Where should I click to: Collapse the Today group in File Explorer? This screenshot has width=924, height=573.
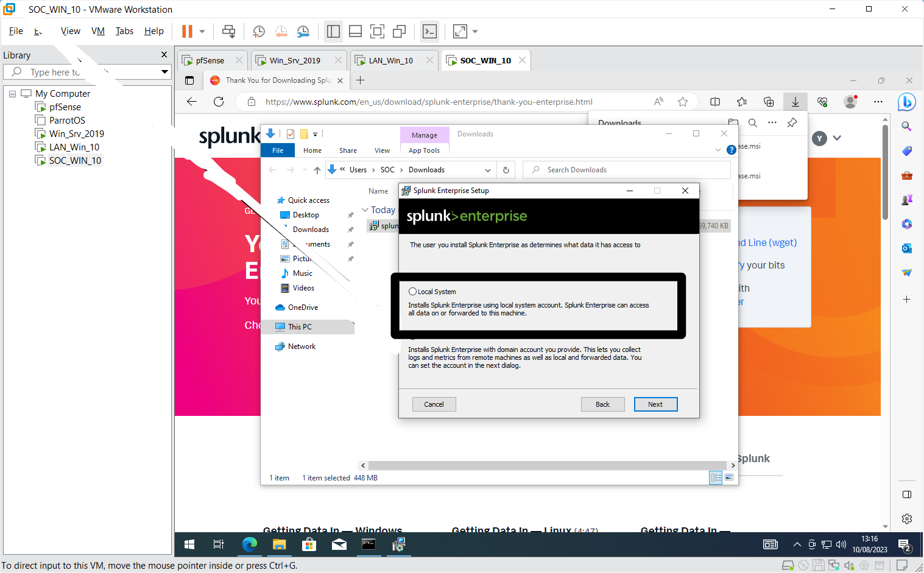click(x=365, y=210)
